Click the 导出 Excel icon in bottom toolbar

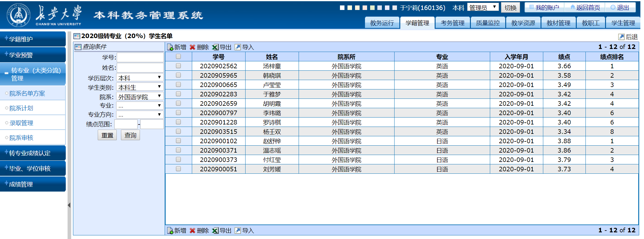215,231
